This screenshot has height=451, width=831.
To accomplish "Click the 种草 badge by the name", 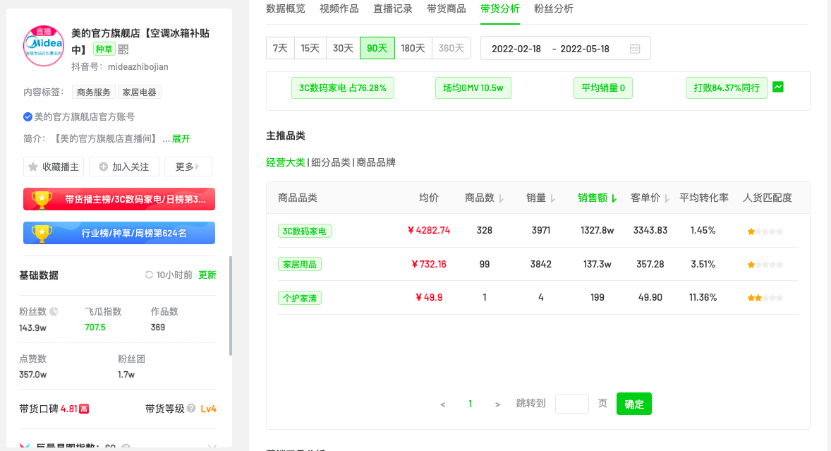I will coord(104,49).
